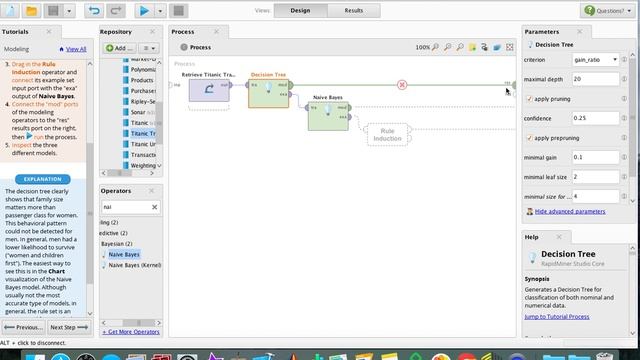Select the Decision Tree operator box
Image resolution: width=640 pixels, height=360 pixels.
[x=269, y=93]
